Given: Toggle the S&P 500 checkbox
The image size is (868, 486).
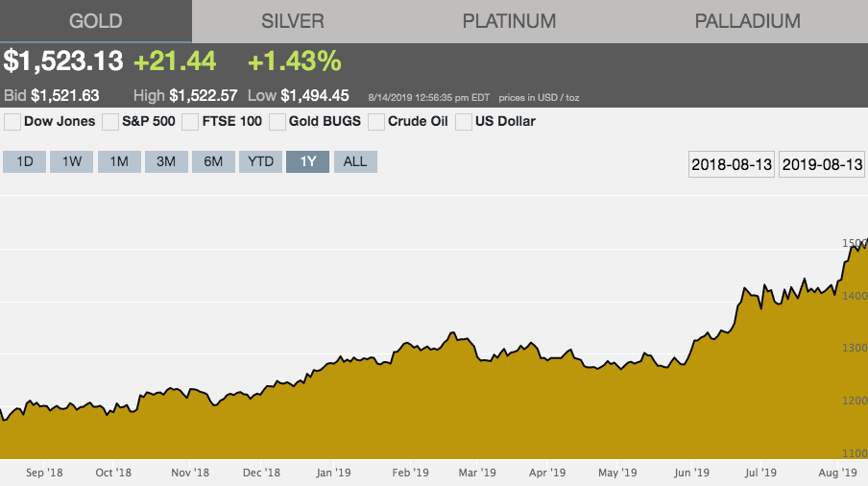Looking at the screenshot, I should tap(110, 122).
